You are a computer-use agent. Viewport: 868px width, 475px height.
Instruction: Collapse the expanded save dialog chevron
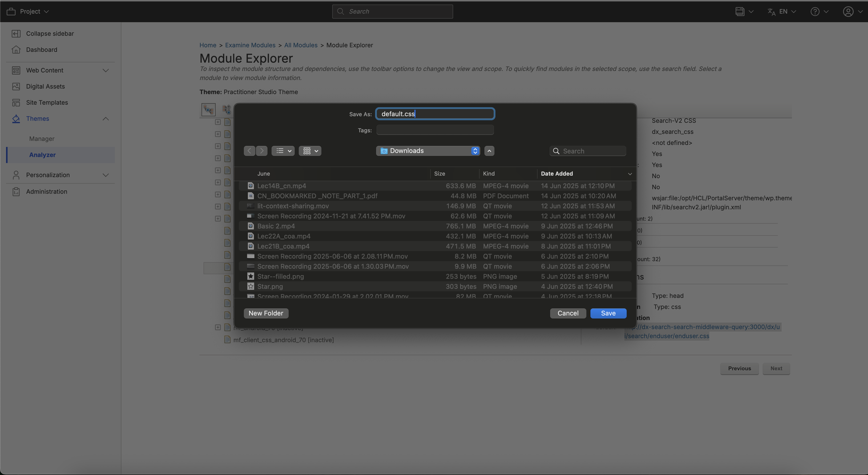489,151
